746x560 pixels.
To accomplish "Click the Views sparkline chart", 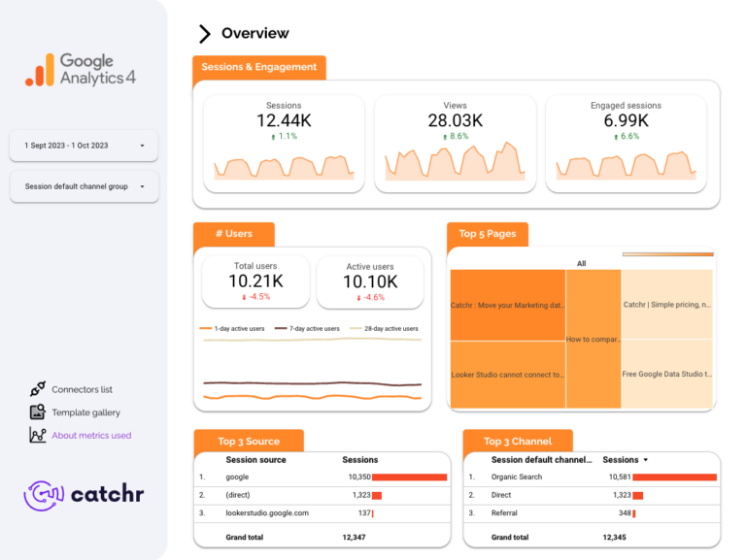I will click(x=456, y=162).
